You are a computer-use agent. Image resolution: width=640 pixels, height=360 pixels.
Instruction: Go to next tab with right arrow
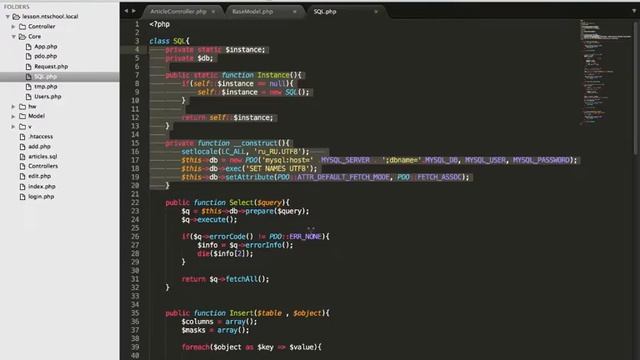pyautogui.click(x=134, y=11)
